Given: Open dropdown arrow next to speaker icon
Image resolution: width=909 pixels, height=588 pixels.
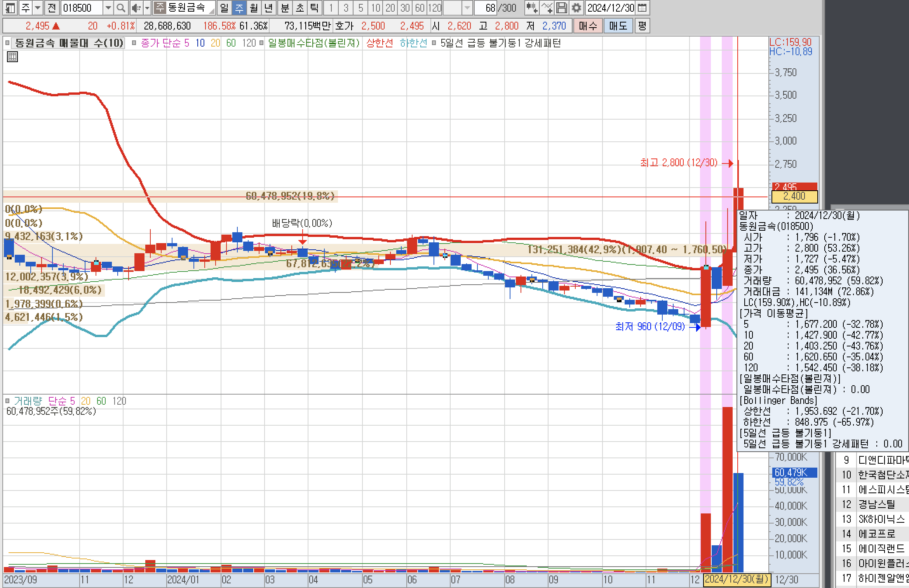Looking at the screenshot, I should [147, 8].
